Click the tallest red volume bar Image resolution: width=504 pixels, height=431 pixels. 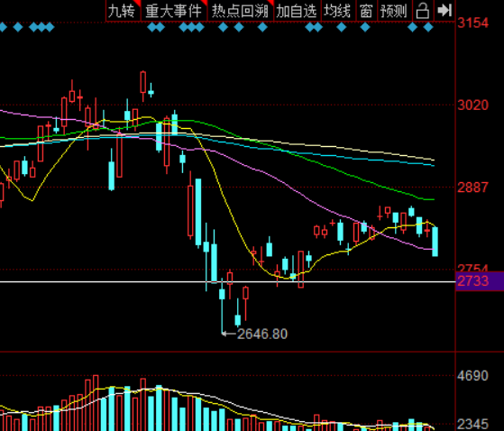[96, 402]
